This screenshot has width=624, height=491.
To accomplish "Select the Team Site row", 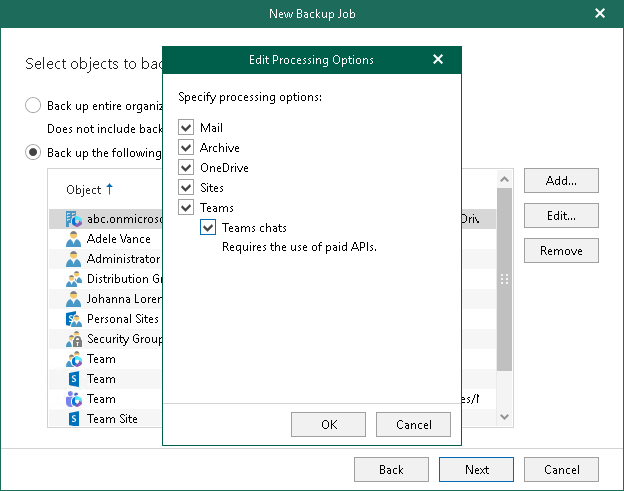I will point(105,419).
